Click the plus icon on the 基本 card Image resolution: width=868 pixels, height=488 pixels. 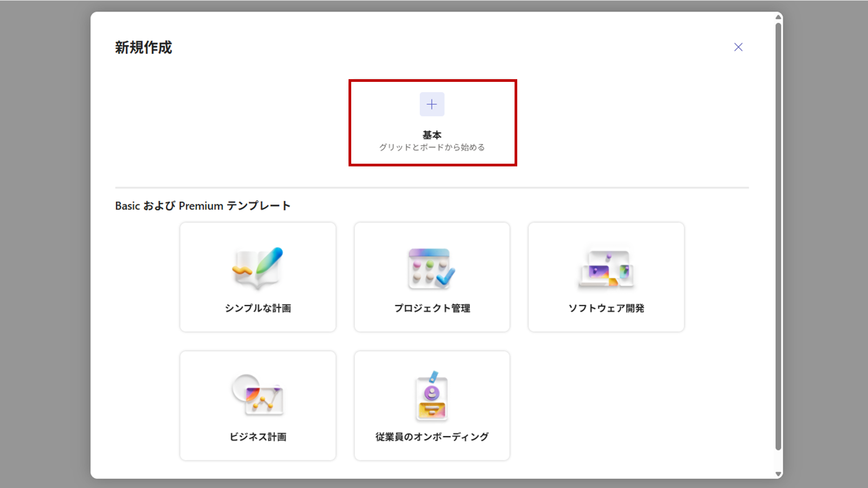(x=431, y=104)
